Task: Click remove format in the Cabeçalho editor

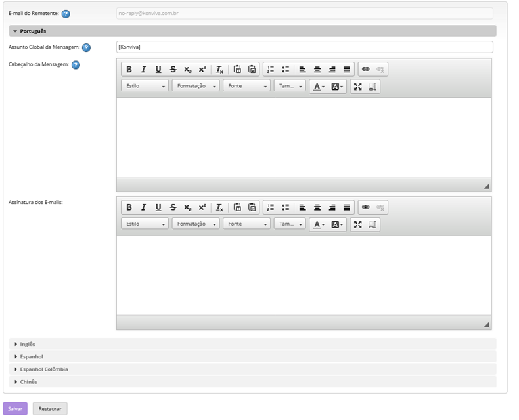Action: [x=220, y=70]
